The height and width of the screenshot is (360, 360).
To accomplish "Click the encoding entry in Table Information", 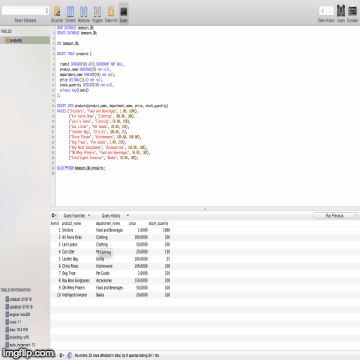I will click(17, 337).
